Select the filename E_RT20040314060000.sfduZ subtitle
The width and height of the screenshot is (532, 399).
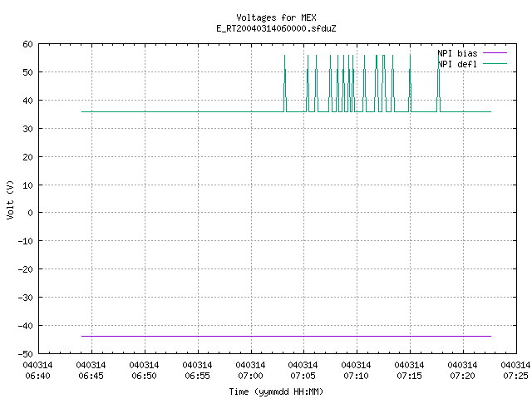pos(276,28)
